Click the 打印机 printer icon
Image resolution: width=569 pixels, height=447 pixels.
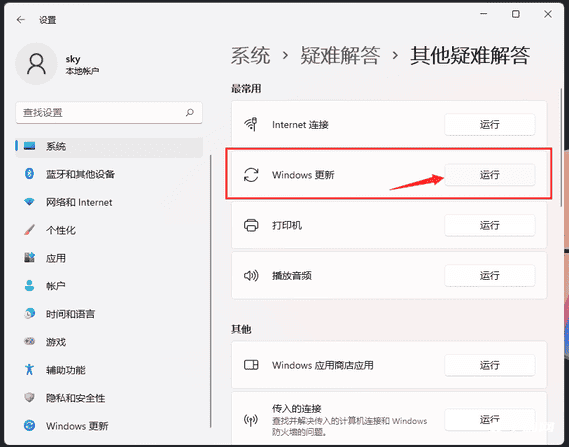coord(251,225)
